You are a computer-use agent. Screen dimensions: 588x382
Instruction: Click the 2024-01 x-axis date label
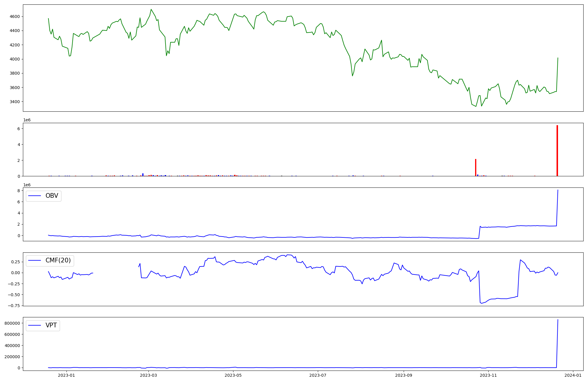[573, 375]
